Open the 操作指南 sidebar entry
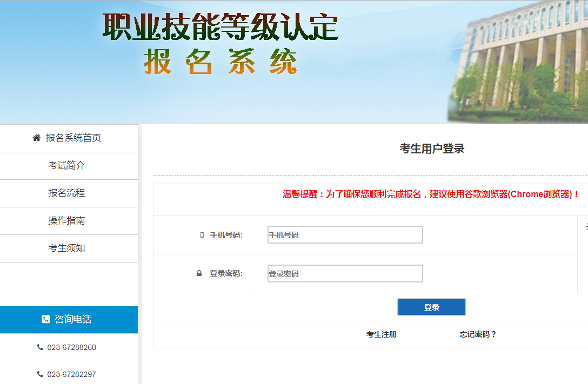The image size is (588, 384). click(66, 221)
